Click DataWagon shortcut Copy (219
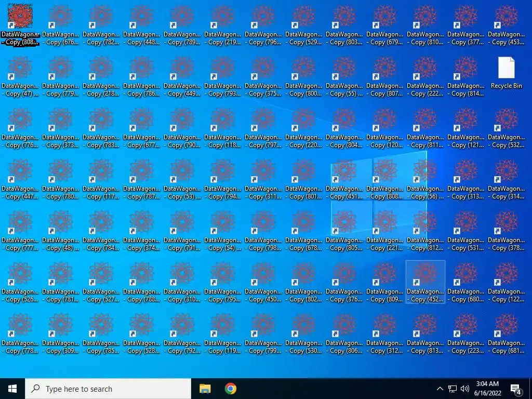 point(222,25)
